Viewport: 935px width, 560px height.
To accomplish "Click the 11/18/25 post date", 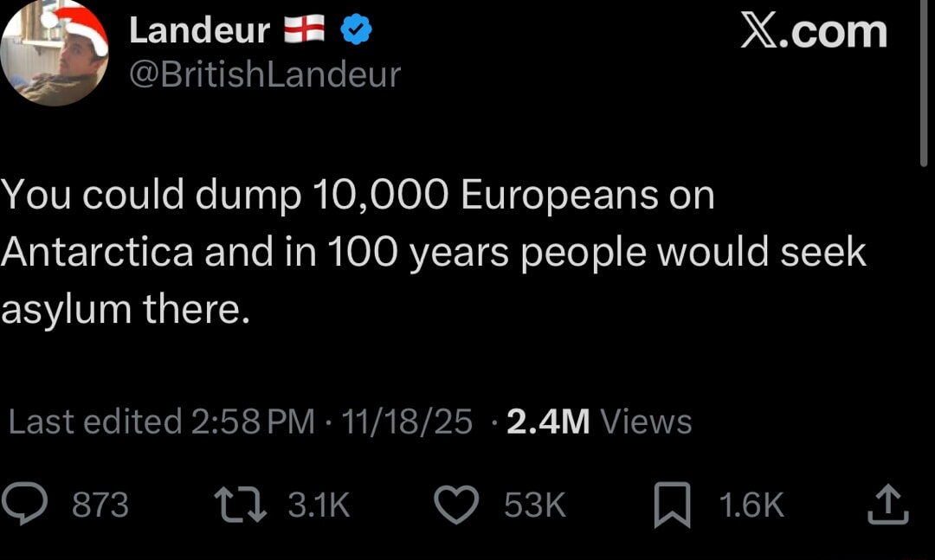I will tap(407, 422).
